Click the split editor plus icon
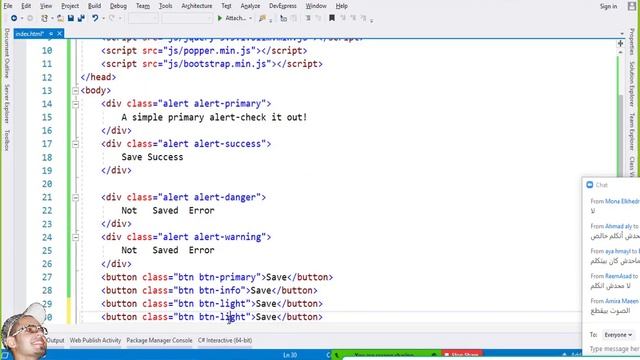Screen dimensions: 640x360 (x=620, y=43)
